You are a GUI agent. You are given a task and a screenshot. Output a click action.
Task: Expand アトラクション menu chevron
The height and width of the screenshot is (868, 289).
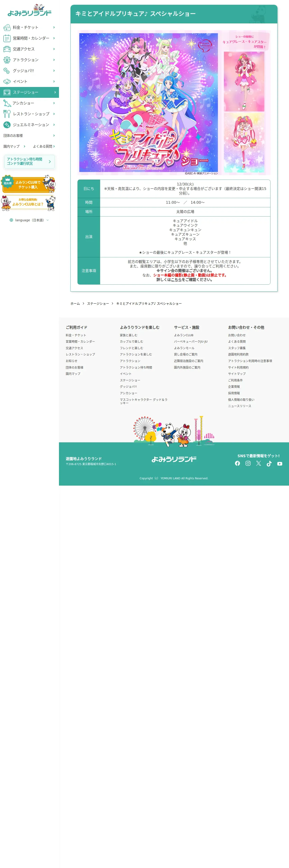tap(54, 60)
